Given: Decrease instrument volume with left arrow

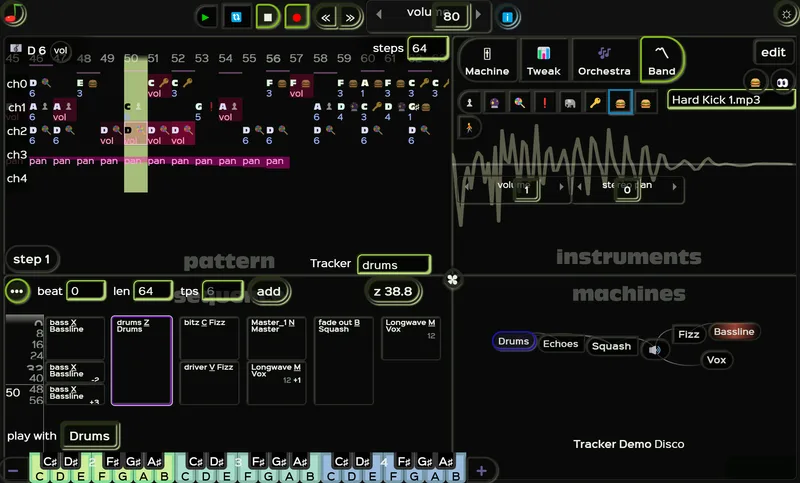Looking at the screenshot, I should coord(466,187).
